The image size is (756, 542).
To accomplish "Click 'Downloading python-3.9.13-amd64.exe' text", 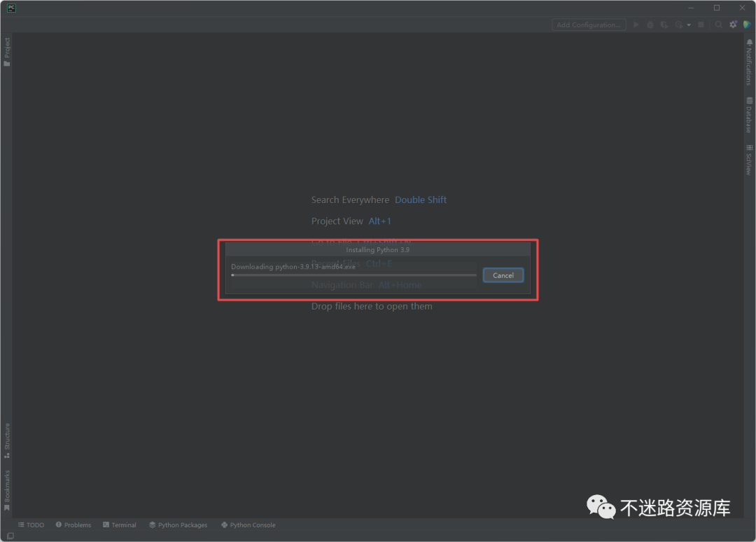I will pos(293,267).
